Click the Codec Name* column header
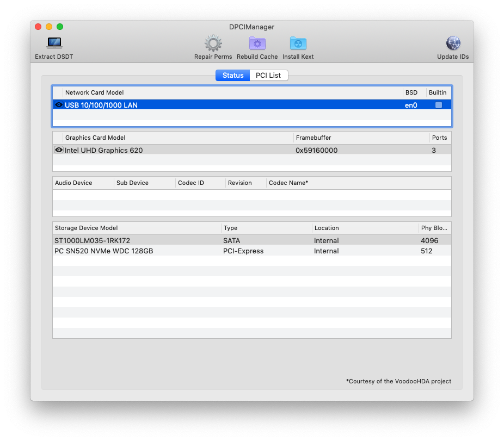 coord(359,183)
